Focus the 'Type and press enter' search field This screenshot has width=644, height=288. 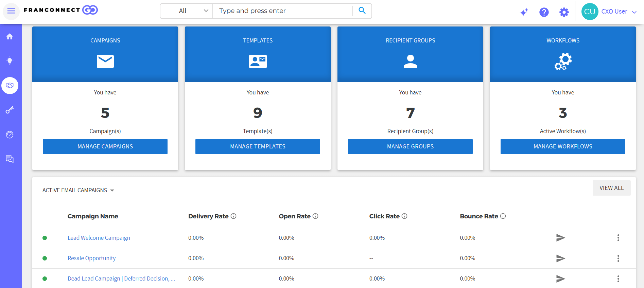pos(283,11)
